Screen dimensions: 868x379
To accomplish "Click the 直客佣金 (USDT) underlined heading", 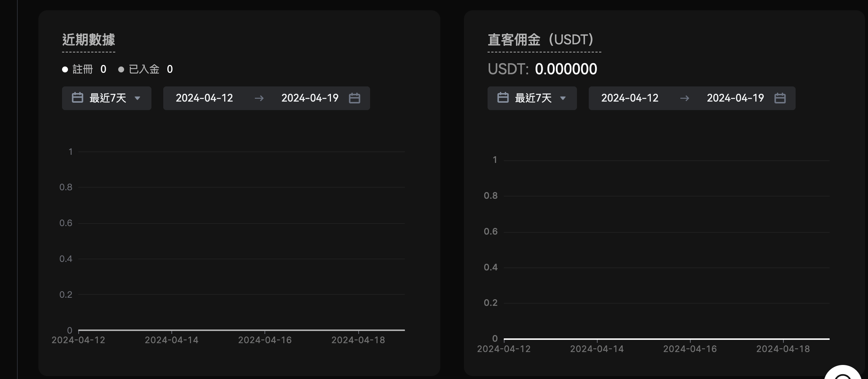I will coord(540,40).
